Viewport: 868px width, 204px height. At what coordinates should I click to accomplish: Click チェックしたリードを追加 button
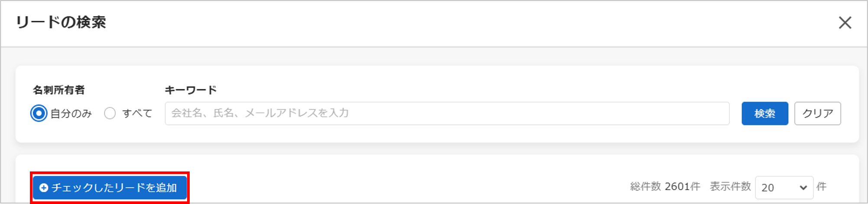pos(110,188)
